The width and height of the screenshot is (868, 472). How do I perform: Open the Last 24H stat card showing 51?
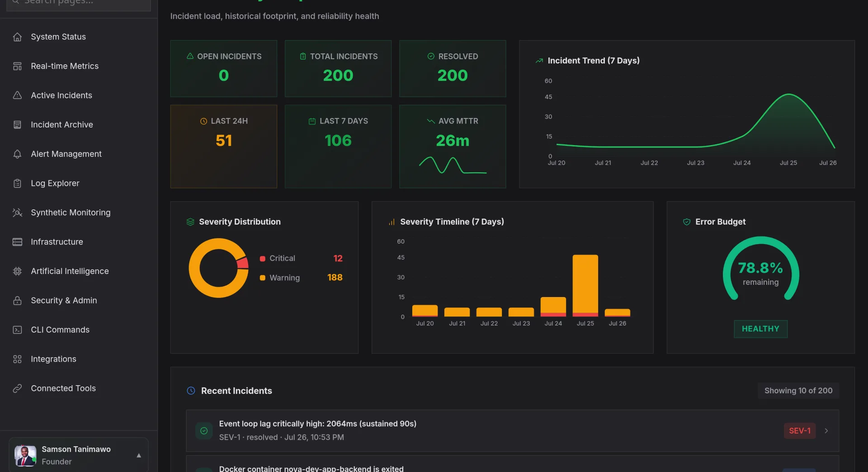(224, 146)
